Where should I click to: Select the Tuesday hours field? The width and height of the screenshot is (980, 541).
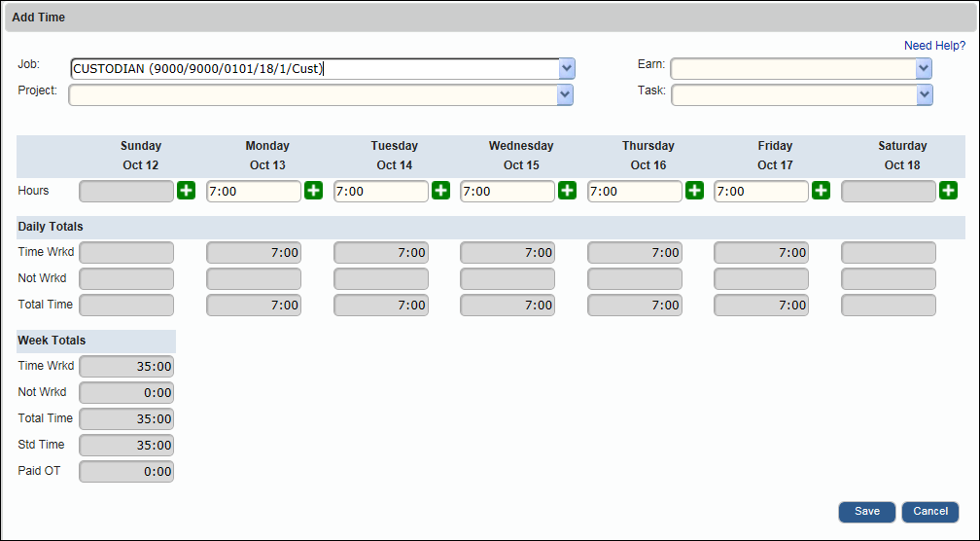pyautogui.click(x=381, y=192)
